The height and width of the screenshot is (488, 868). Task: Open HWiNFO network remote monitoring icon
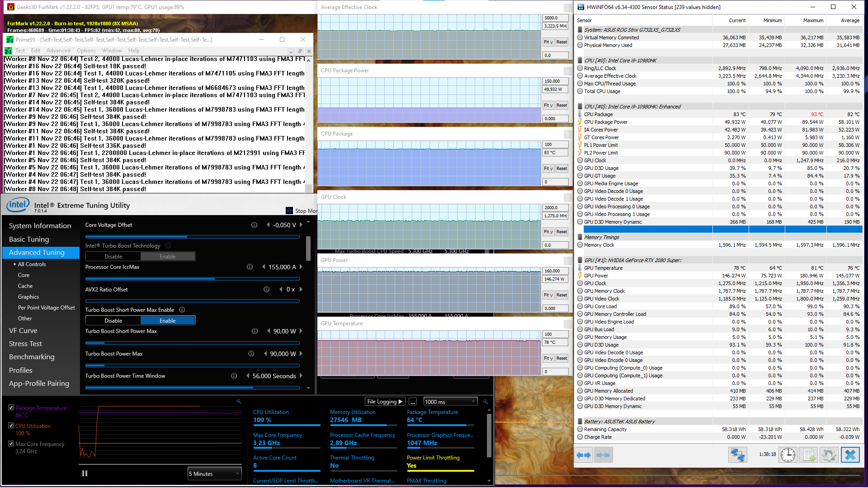click(x=737, y=455)
